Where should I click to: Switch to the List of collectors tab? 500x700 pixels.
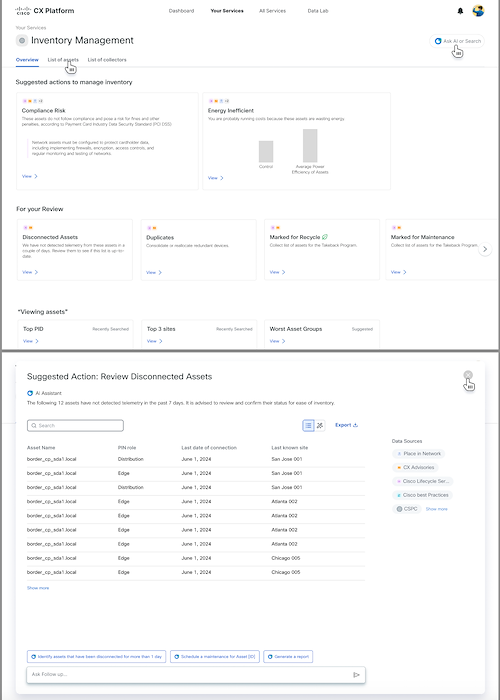click(x=107, y=60)
